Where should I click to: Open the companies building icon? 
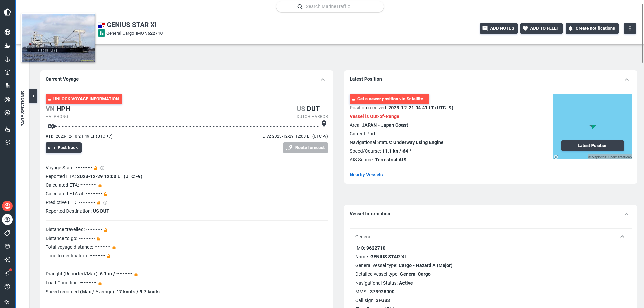7,86
